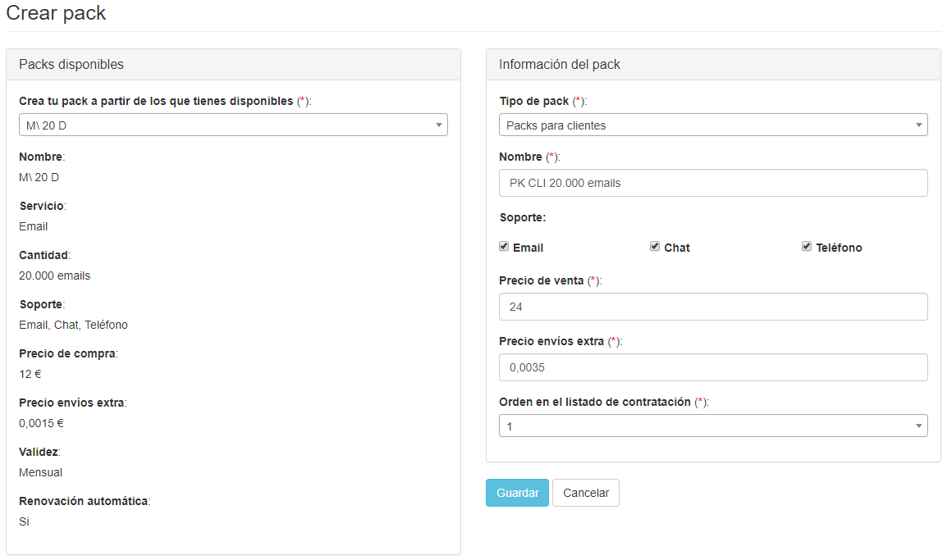Click the 0,0015 € extra sends price

pos(41,423)
